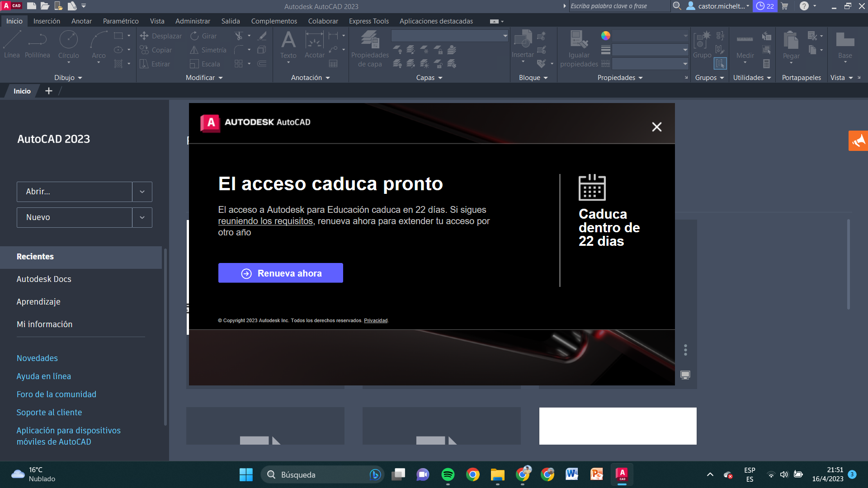Expand the Abrir dropdown options
868x488 pixels.
point(142,192)
